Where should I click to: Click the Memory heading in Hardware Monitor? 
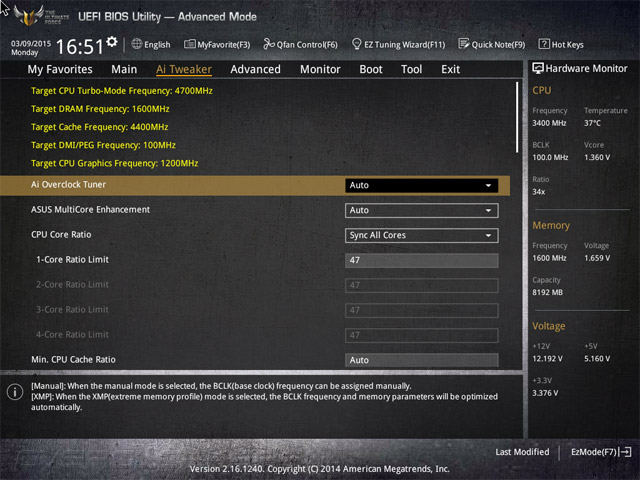pyautogui.click(x=551, y=225)
